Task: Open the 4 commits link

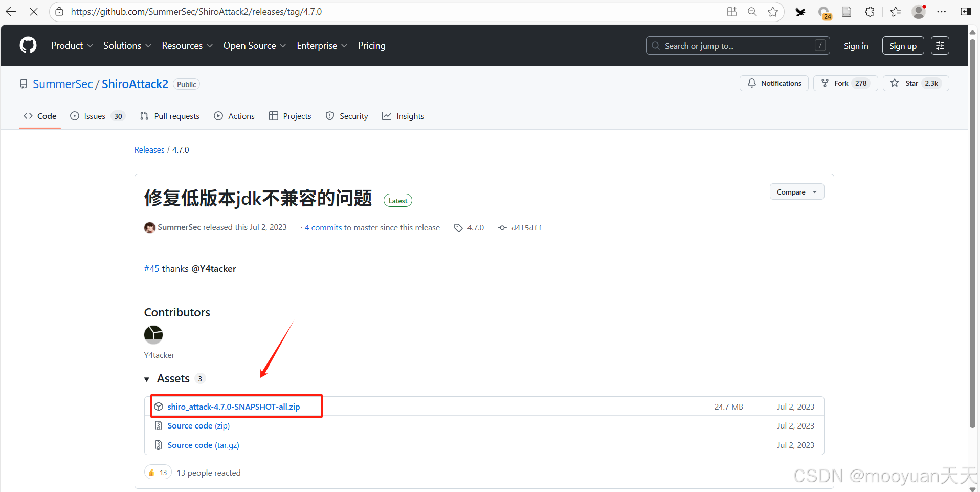Action: pyautogui.click(x=323, y=228)
